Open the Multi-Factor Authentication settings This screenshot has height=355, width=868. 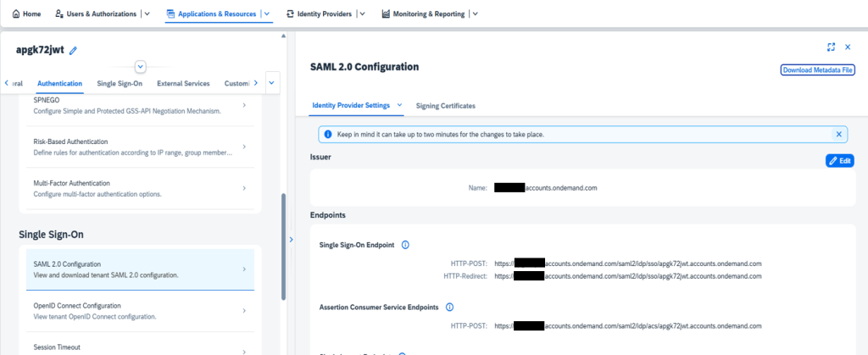[136, 188]
